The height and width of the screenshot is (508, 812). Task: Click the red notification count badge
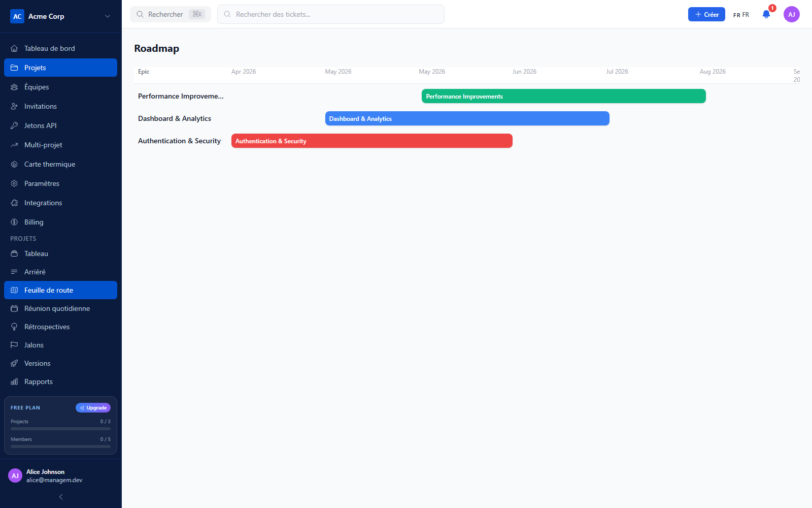point(772,8)
